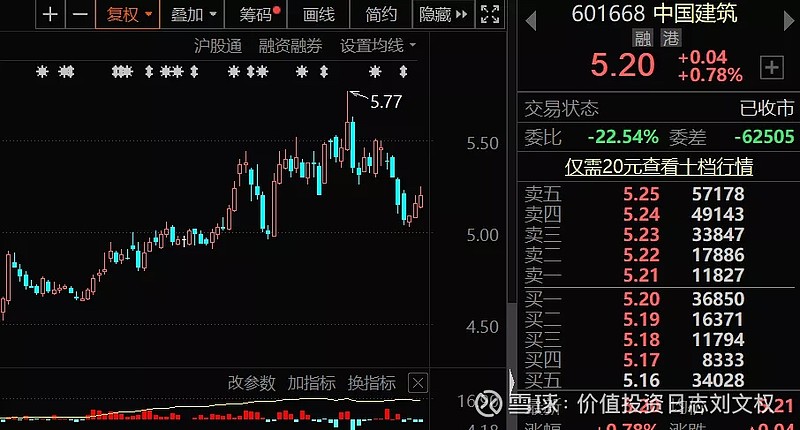Screen dimensions: 800x430
Task: Select 买三 price 5.18
Action: click(641, 340)
